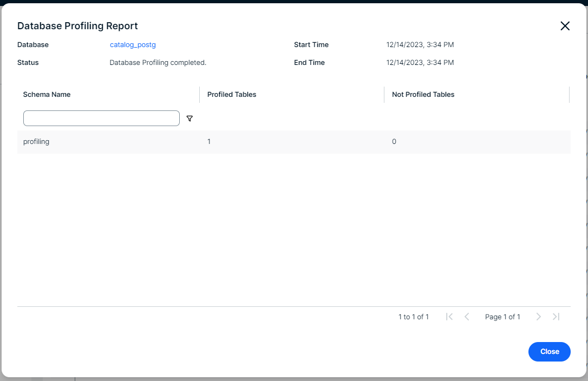
Task: Focus the Schema Name filter text box
Action: [x=101, y=119]
